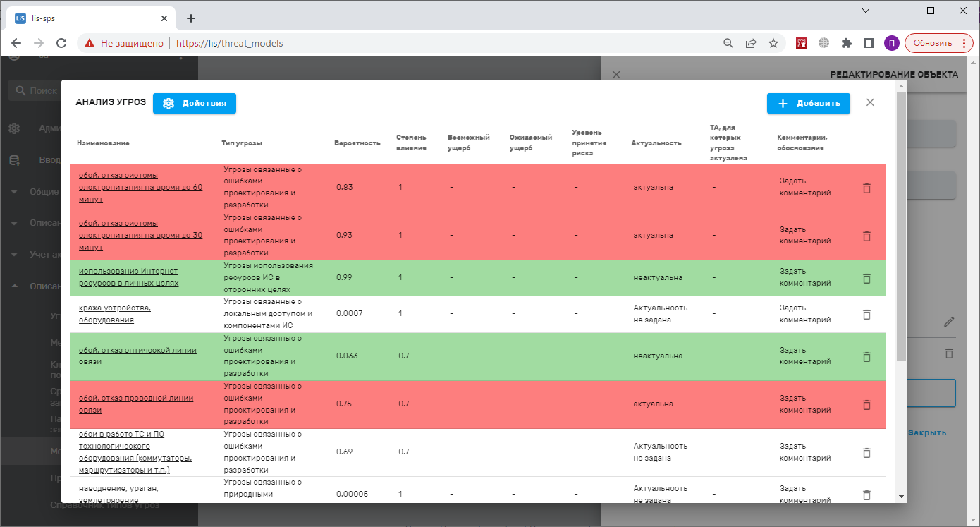Image resolution: width=980 pixels, height=527 pixels.
Task: Reload the page
Action: coord(61,43)
